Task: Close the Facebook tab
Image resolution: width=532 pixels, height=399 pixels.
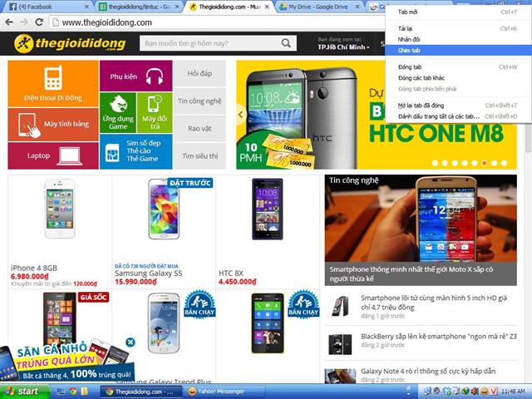Action: tap(86, 7)
